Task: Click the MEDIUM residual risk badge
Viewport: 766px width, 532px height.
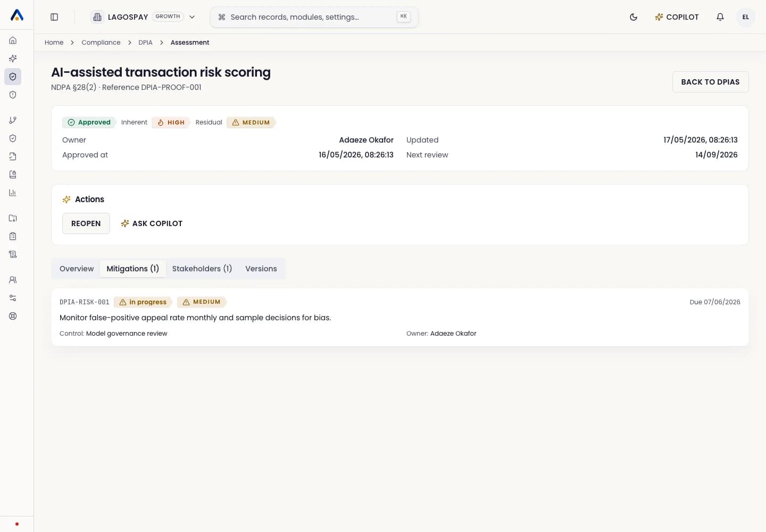Action: 251,122
